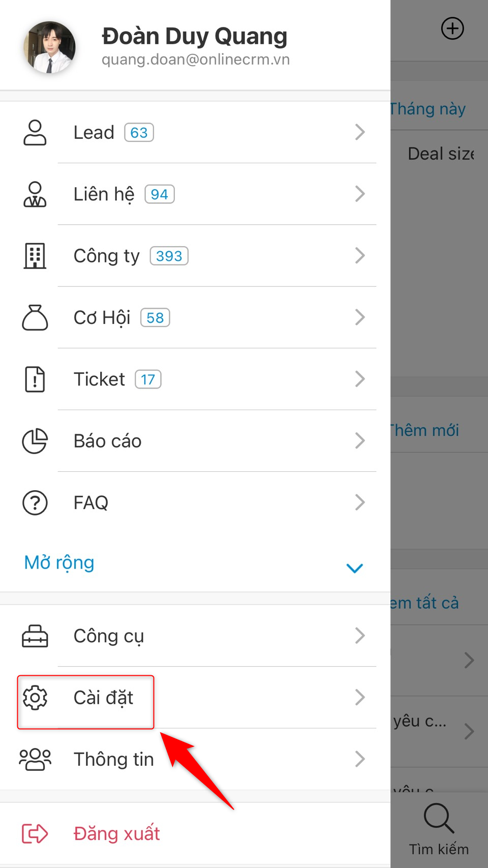Tap the Công cụ toolbox icon
488x868 pixels.
click(35, 636)
